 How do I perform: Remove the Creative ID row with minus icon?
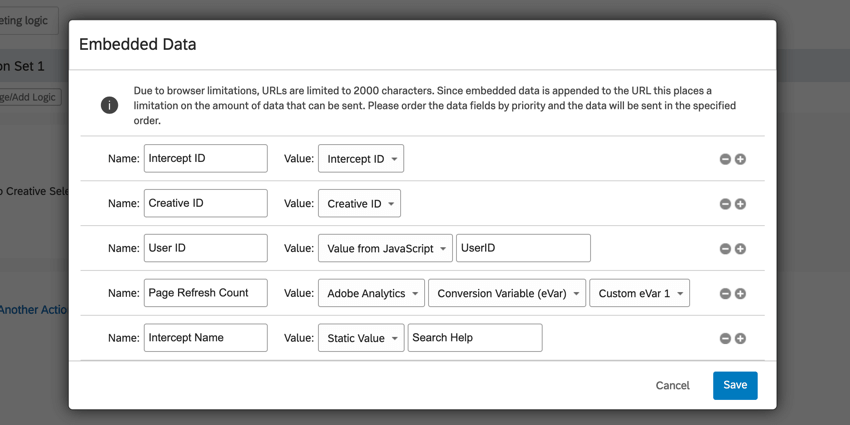pyautogui.click(x=725, y=204)
